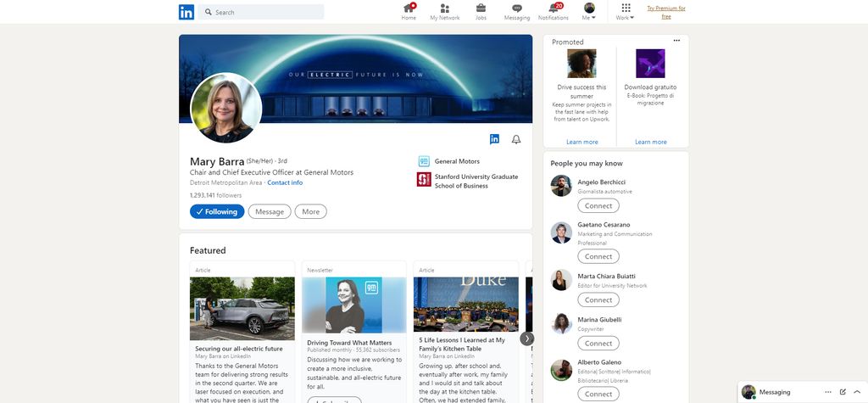Open Alberto Galeno's avatar
The height and width of the screenshot is (403, 868).
point(561,370)
